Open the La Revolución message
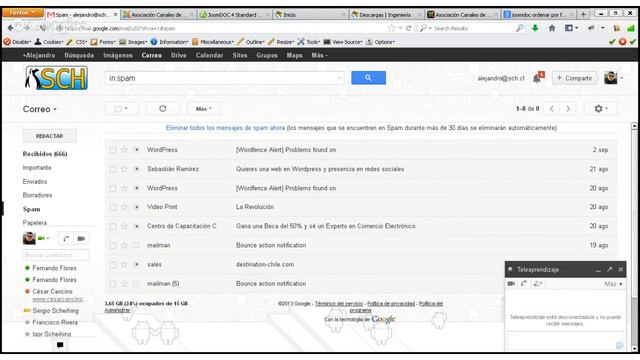The height and width of the screenshot is (360, 640). tap(255, 207)
